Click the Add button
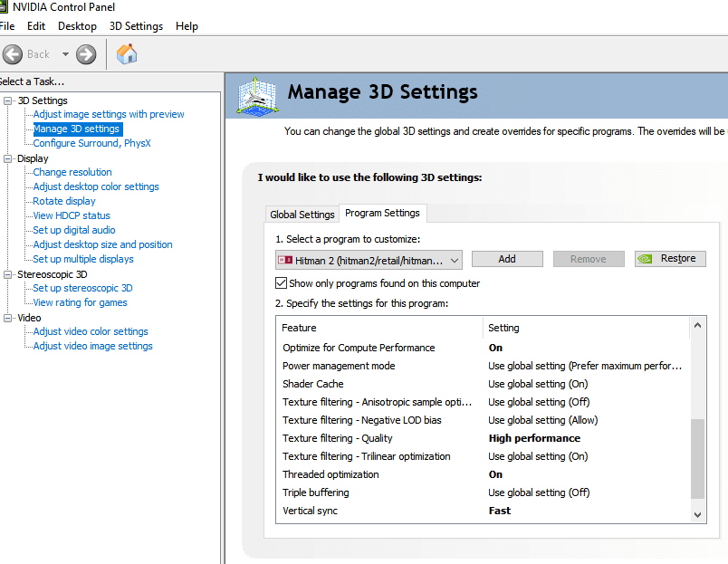This screenshot has height=564, width=728. click(507, 259)
